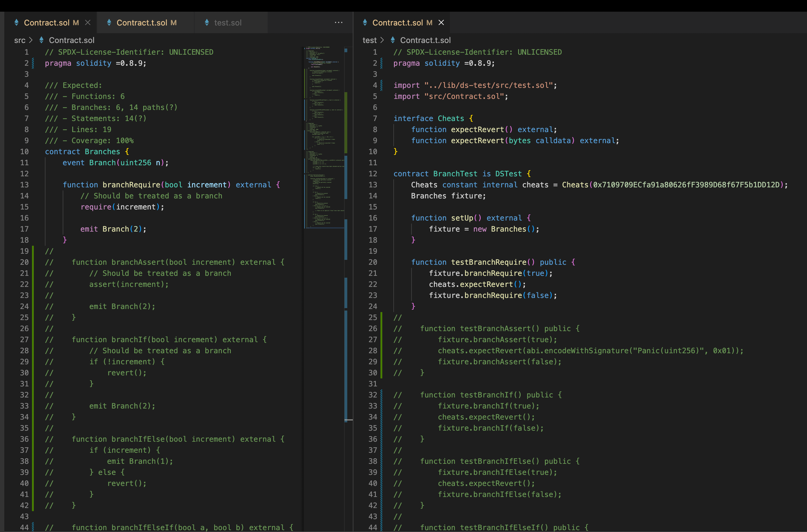The image size is (807, 532).
Task: Click the Solidity icon on the left Contract.t.sol tab
Action: [109, 22]
